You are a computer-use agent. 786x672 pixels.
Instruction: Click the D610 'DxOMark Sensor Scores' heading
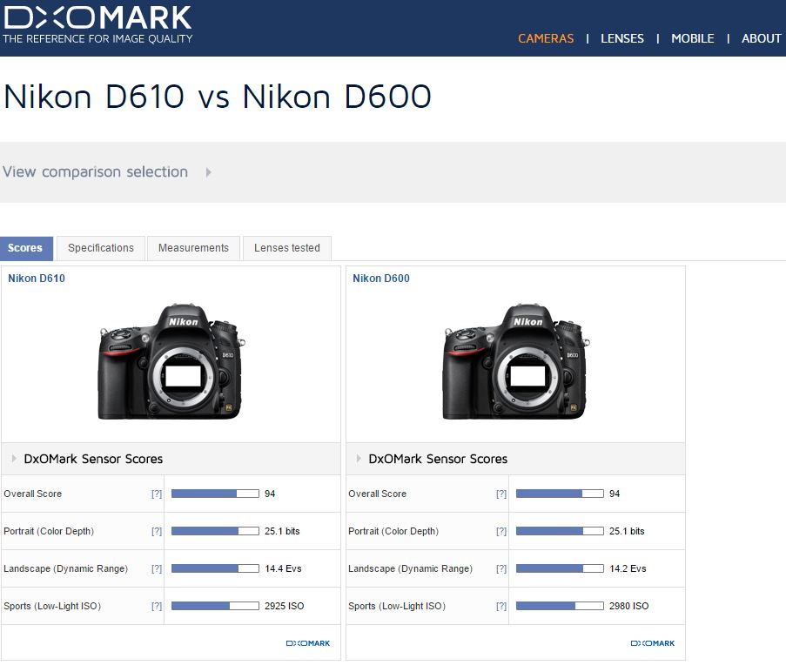click(x=93, y=459)
